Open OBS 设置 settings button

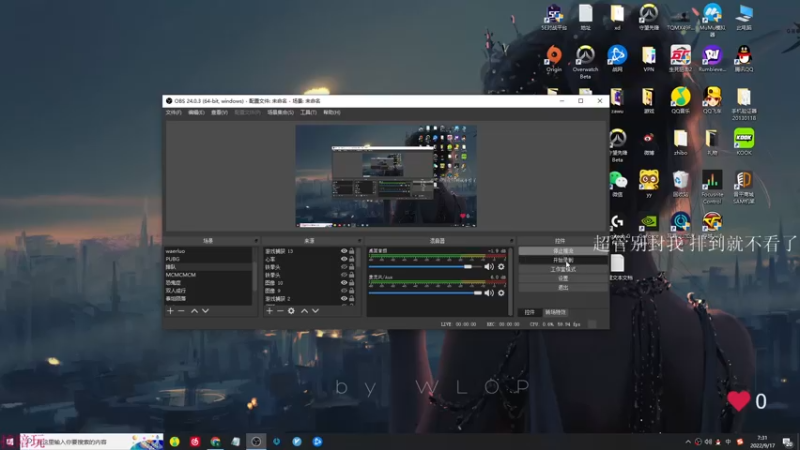coord(563,279)
